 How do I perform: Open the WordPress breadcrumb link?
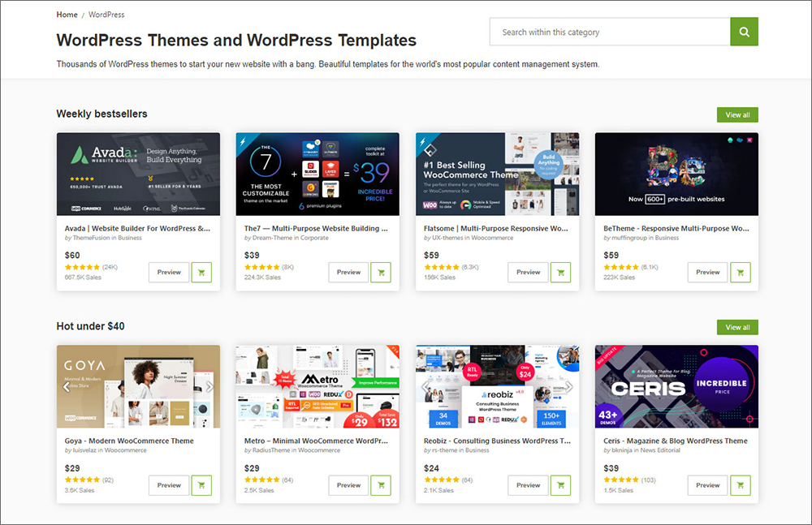pos(106,15)
